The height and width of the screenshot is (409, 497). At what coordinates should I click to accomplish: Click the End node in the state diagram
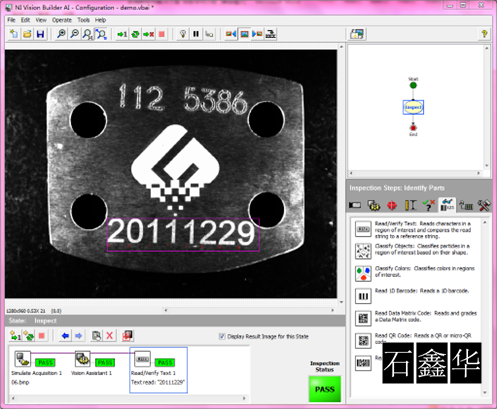(413, 128)
